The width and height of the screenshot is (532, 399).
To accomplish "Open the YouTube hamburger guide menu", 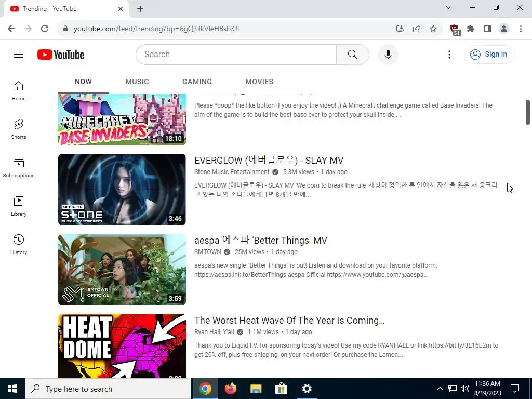I will [19, 54].
